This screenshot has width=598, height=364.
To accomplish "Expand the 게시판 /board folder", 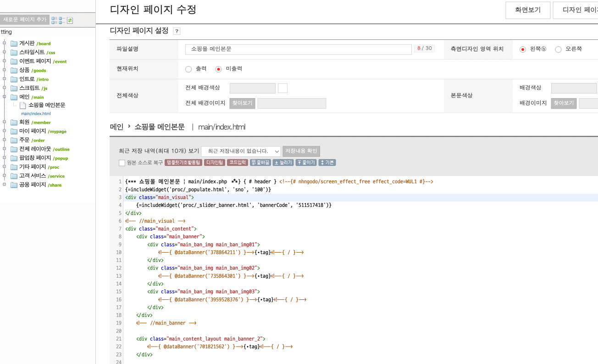I will pyautogui.click(x=5, y=44).
